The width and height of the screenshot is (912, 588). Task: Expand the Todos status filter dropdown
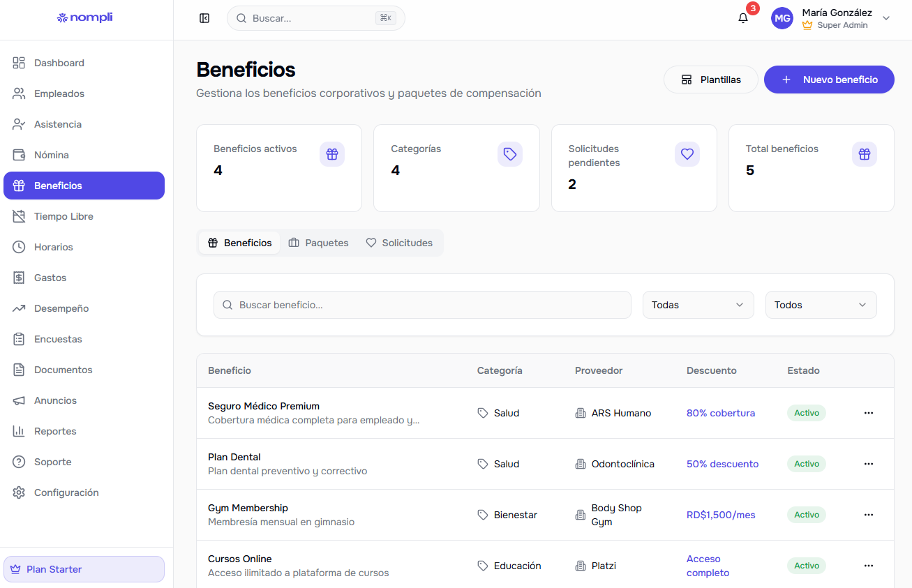click(821, 305)
